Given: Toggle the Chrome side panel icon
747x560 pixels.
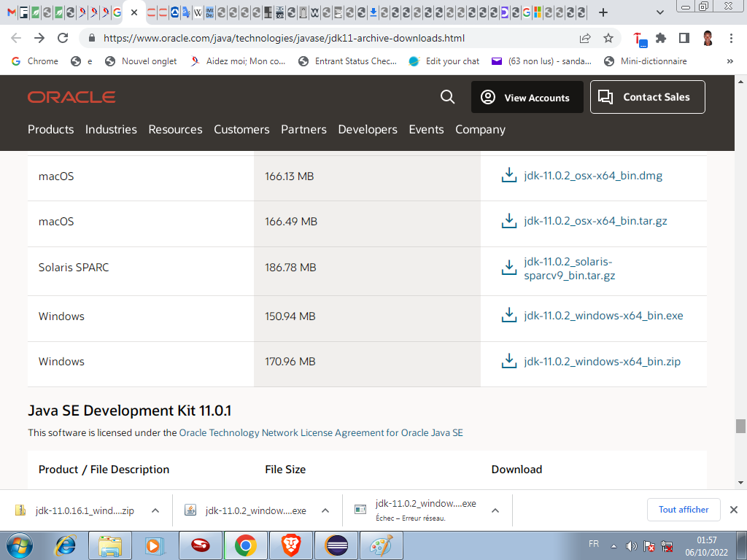Looking at the screenshot, I should pos(684,38).
